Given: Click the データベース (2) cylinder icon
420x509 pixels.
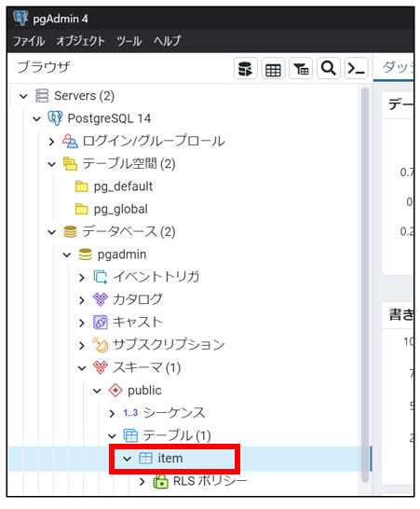Looking at the screenshot, I should 70,232.
